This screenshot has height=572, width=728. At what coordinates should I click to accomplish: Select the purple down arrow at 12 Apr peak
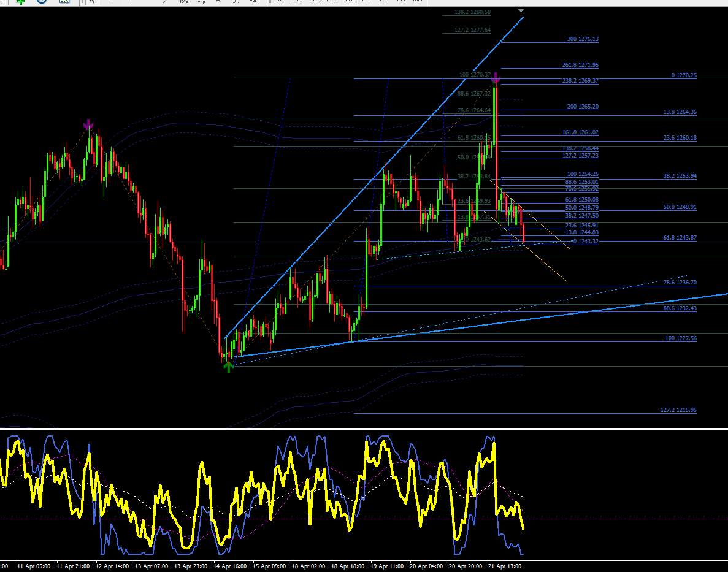[88, 124]
